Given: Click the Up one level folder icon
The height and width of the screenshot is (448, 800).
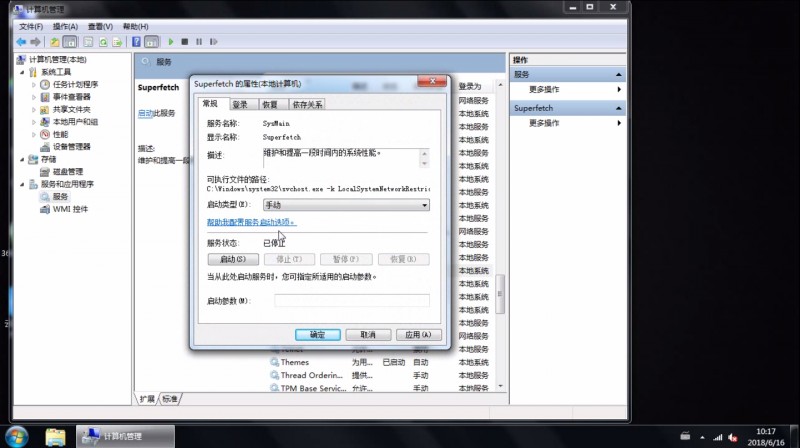Looking at the screenshot, I should pos(55,42).
